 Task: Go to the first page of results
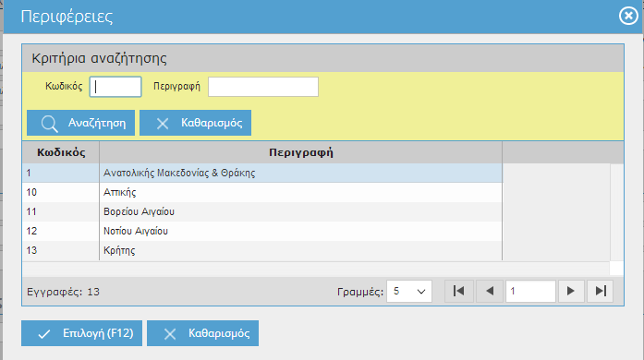(x=459, y=291)
